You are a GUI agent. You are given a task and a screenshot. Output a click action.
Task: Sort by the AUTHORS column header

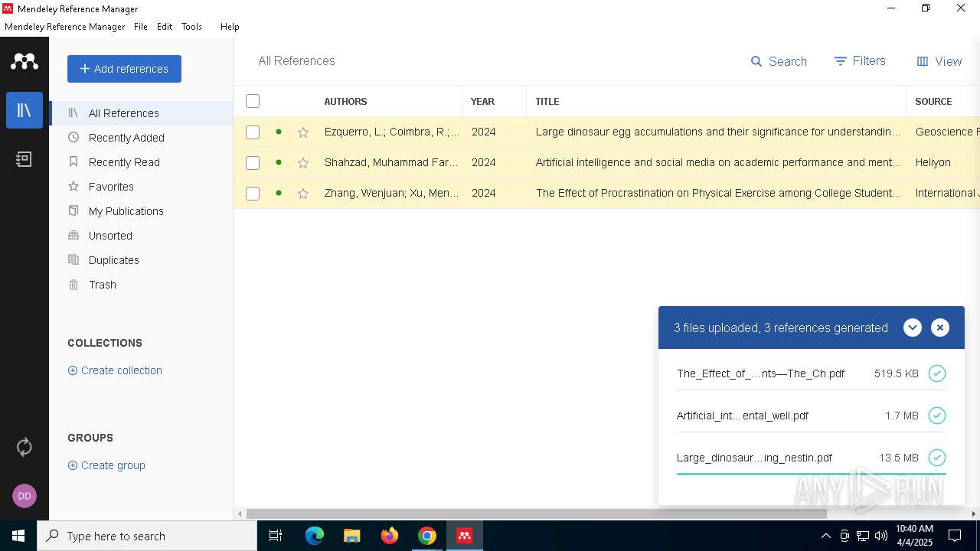pyautogui.click(x=345, y=101)
